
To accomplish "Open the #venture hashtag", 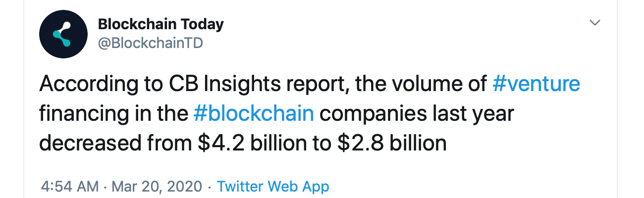I will click(536, 84).
